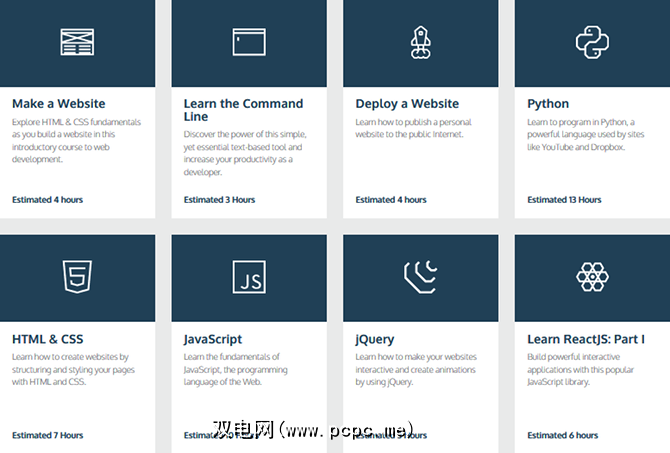Click Estimated 4 hours under Deploy a Website
This screenshot has height=453, width=670.
coord(391,200)
